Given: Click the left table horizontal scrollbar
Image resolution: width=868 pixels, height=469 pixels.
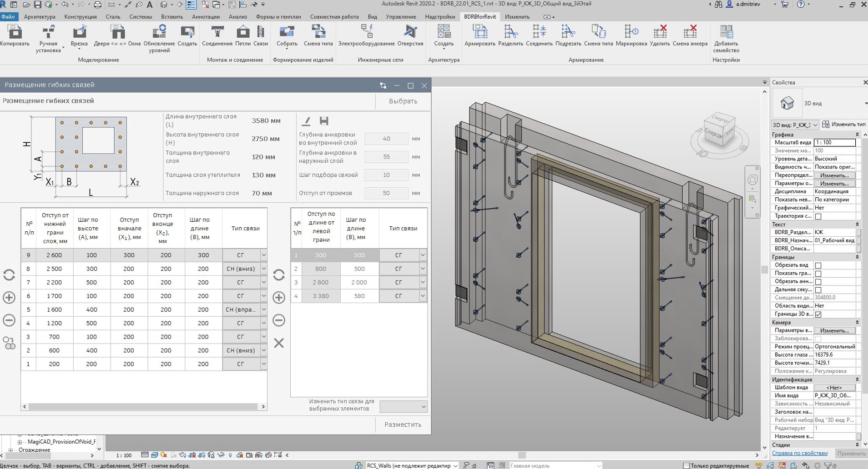Looking at the screenshot, I should point(143,407).
